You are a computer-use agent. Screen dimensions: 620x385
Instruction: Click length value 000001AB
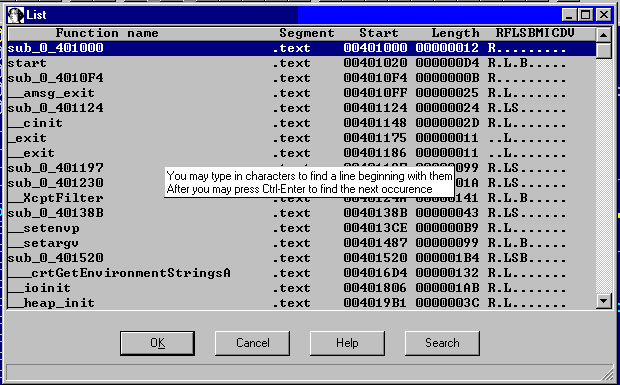coord(447,288)
